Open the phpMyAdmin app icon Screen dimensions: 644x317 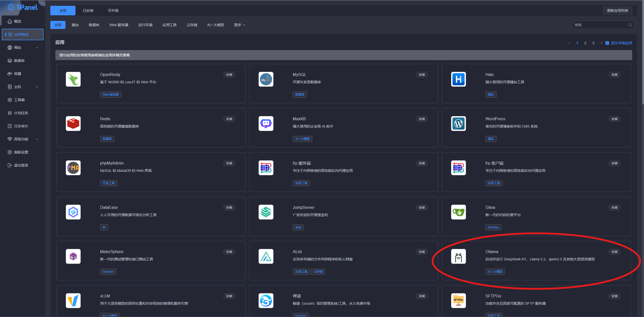(x=73, y=168)
